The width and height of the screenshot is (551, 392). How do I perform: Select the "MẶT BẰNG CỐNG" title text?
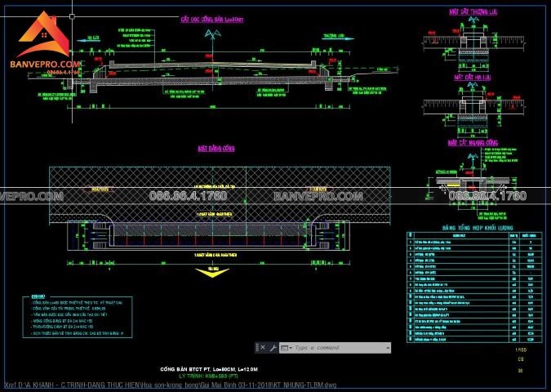(x=216, y=149)
